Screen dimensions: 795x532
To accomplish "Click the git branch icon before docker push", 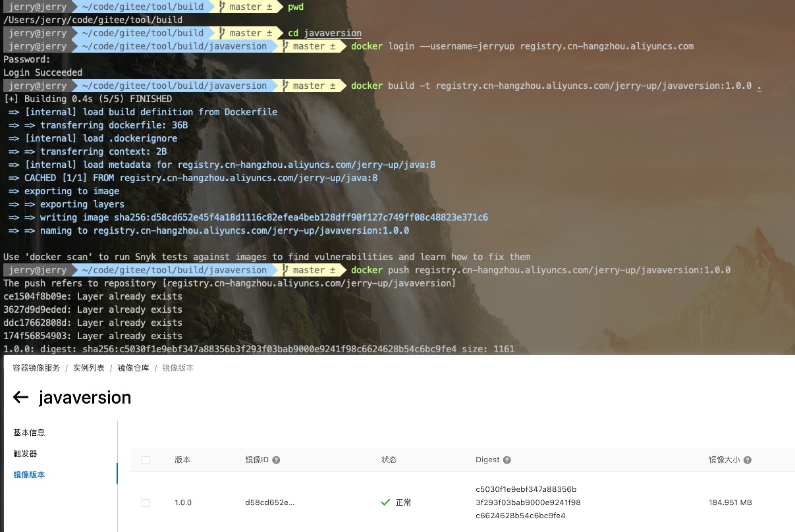I will click(x=285, y=270).
